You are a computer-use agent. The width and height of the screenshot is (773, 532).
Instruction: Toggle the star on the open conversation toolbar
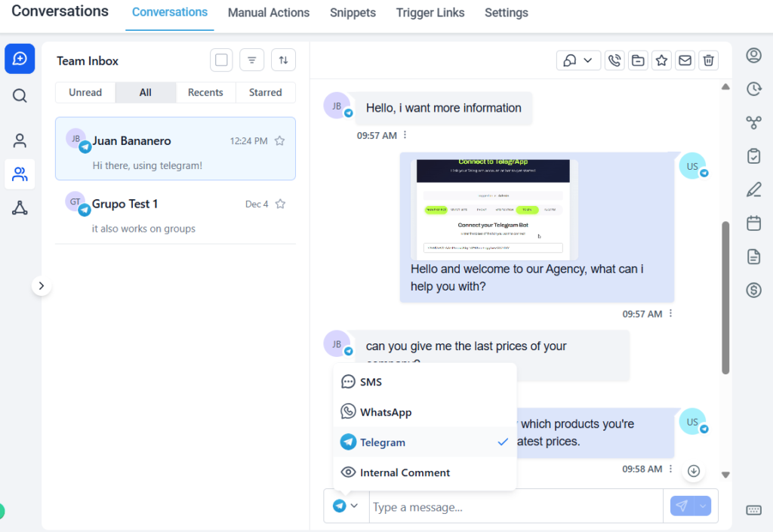click(661, 60)
